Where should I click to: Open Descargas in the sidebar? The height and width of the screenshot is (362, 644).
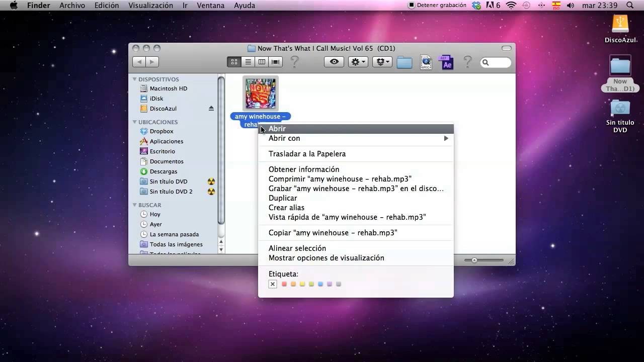(x=163, y=171)
